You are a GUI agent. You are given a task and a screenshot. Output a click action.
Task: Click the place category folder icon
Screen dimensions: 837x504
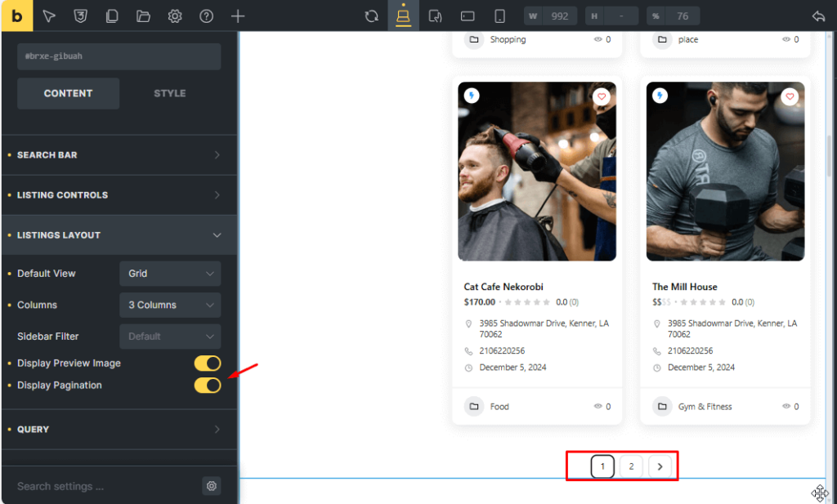pyautogui.click(x=662, y=39)
